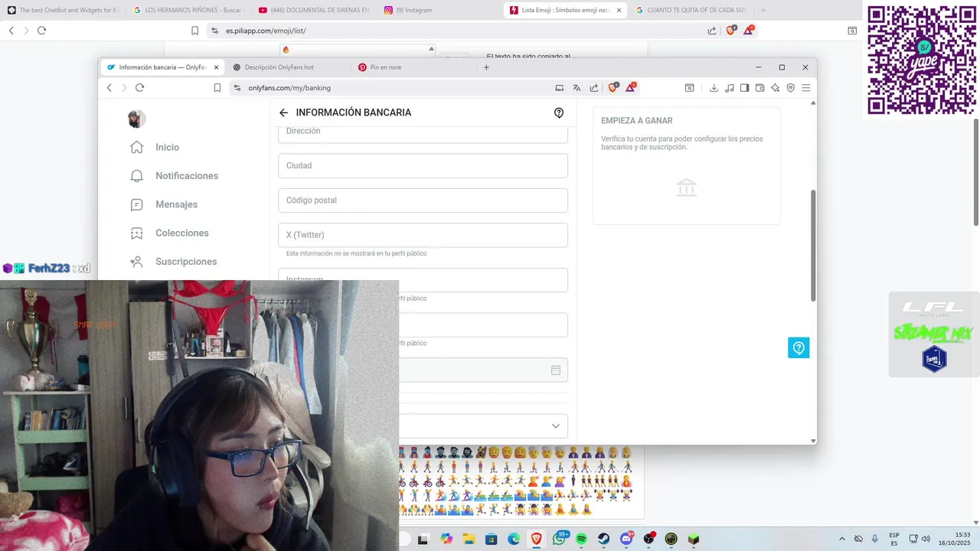Open Colecciones link in sidebar
The height and width of the screenshot is (551, 980).
182,233
